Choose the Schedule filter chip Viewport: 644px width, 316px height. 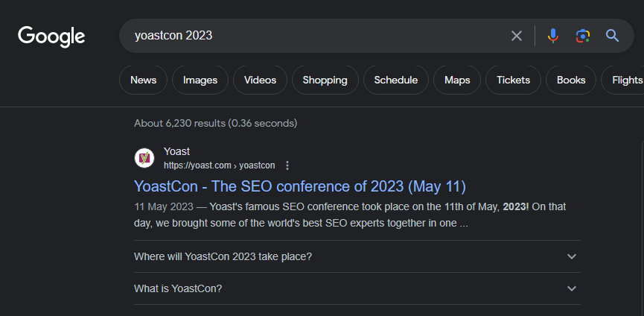[x=395, y=80]
